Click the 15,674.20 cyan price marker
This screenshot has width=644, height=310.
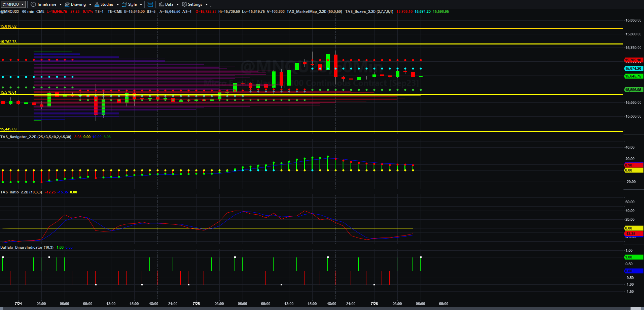point(634,68)
